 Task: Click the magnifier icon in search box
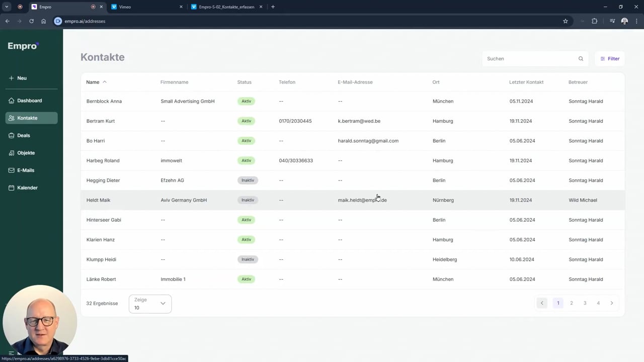coord(581,59)
